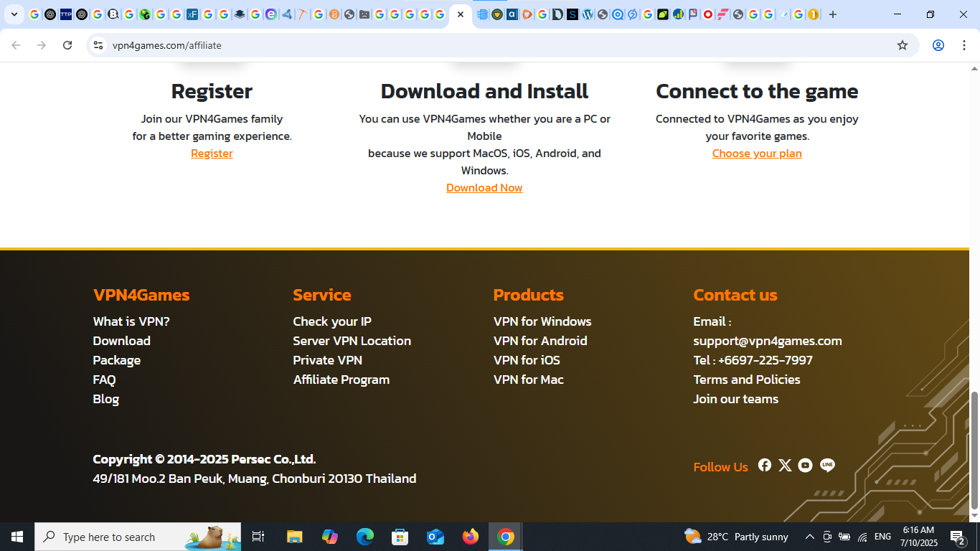Open a new browser tab
Image resolution: width=980 pixels, height=551 pixels.
pyautogui.click(x=832, y=14)
